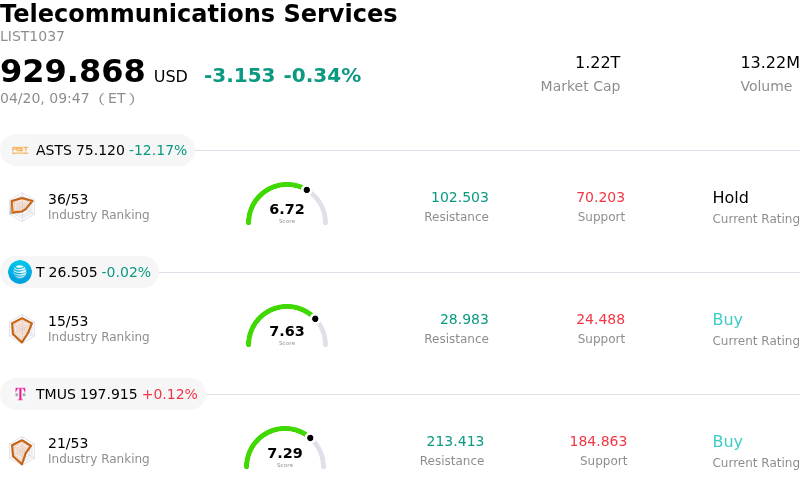Click the TMUS 7.29 score gauge
The width and height of the screenshot is (800, 488).
285,450
